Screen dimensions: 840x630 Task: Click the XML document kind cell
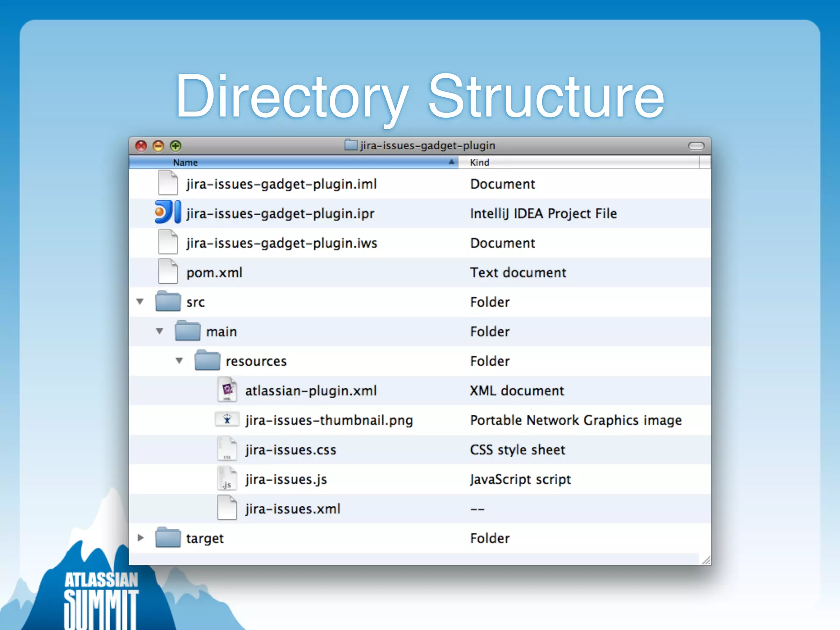pyautogui.click(x=517, y=391)
